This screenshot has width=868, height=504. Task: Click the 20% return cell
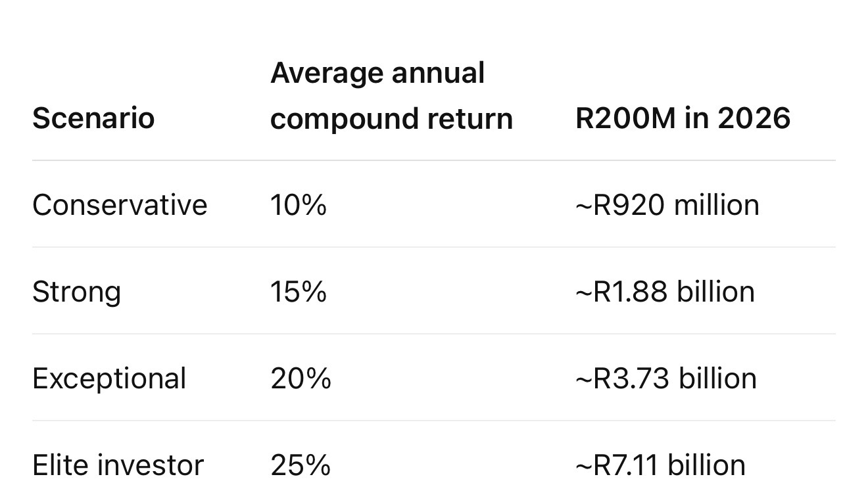click(301, 378)
